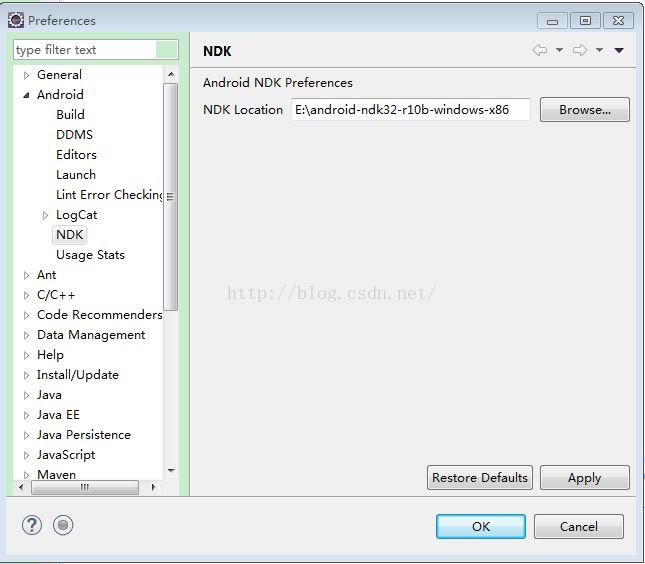The image size is (645, 564).
Task: Click horizontal scrollbar left arrow
Action: [21, 487]
